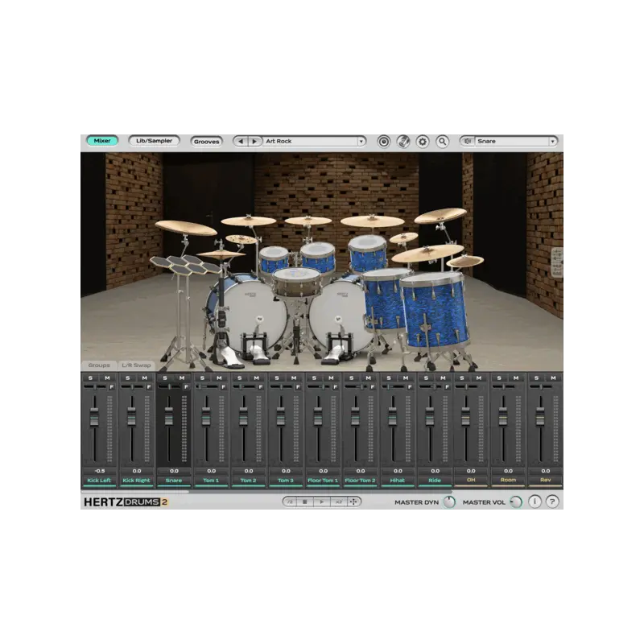Image resolution: width=644 pixels, height=644 pixels.
Task: Click the magnifier search icon
Action: [442, 142]
